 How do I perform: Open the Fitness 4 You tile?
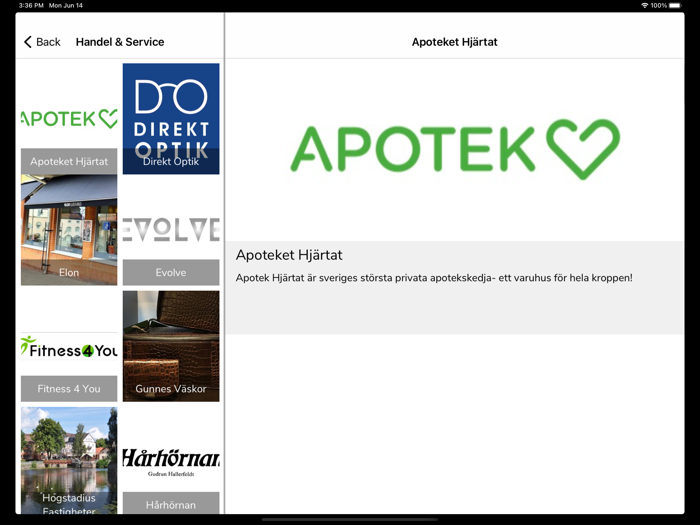pyautogui.click(x=69, y=346)
